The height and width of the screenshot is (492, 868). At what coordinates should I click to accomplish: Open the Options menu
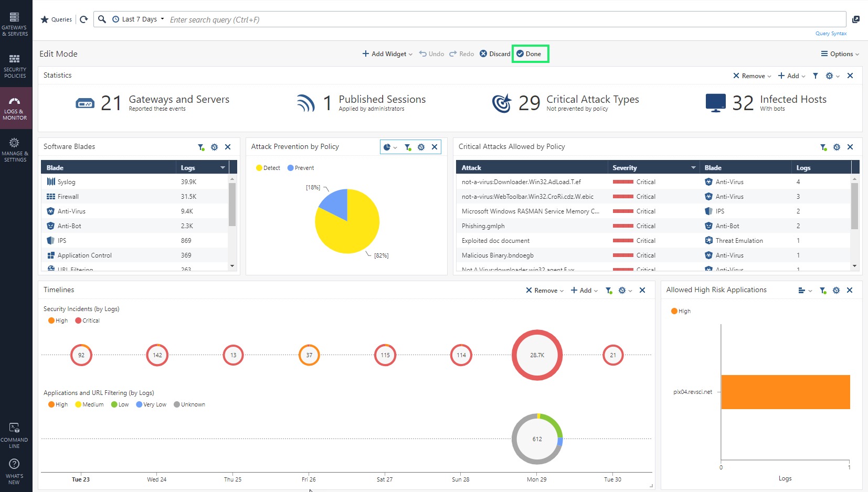(840, 54)
